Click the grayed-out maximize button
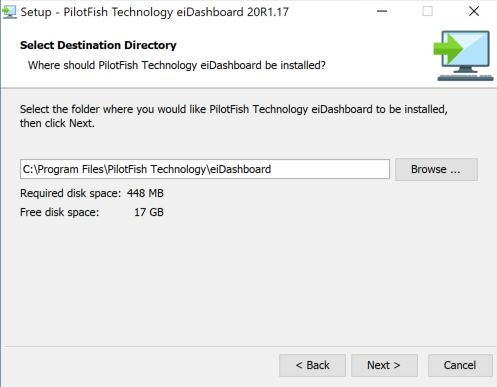Image resolution: width=497 pixels, height=387 pixels. point(428,11)
